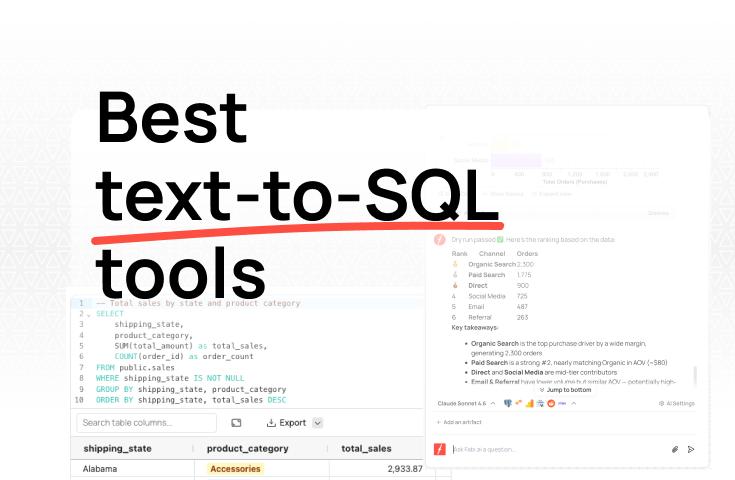
Task: Click the 'COUNT(order_id) as order_count' line
Action: point(184,357)
